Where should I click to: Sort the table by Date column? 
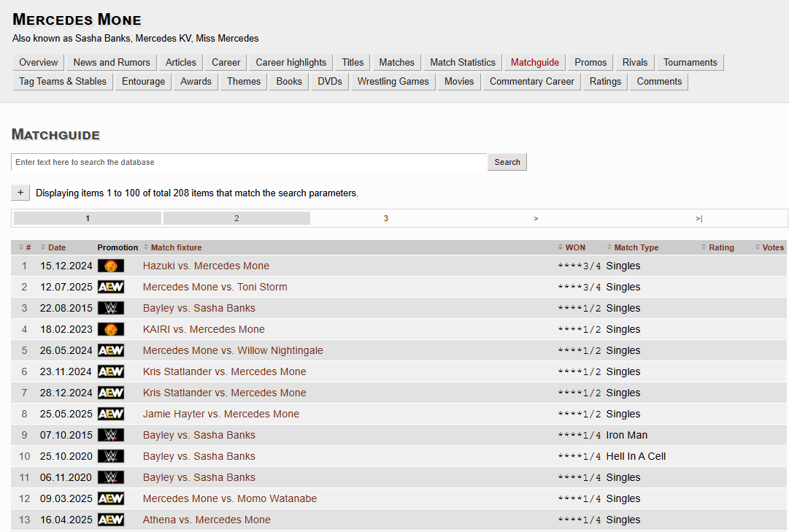[56, 247]
